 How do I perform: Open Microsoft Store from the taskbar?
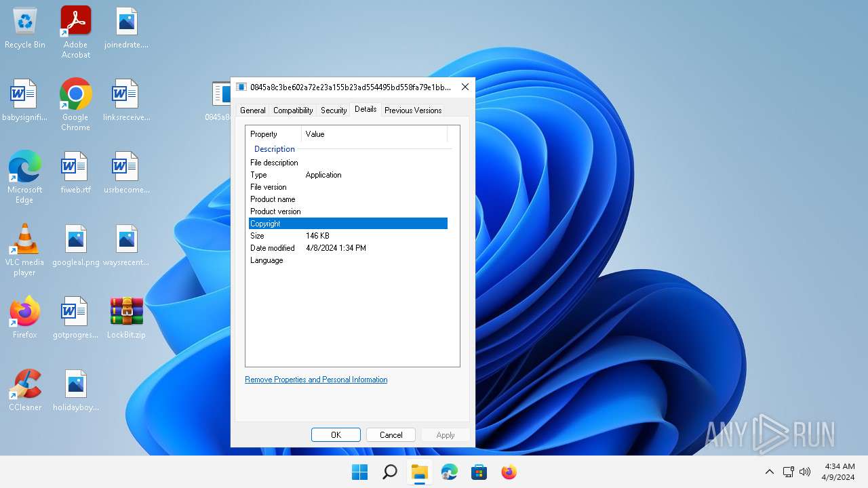tap(479, 472)
